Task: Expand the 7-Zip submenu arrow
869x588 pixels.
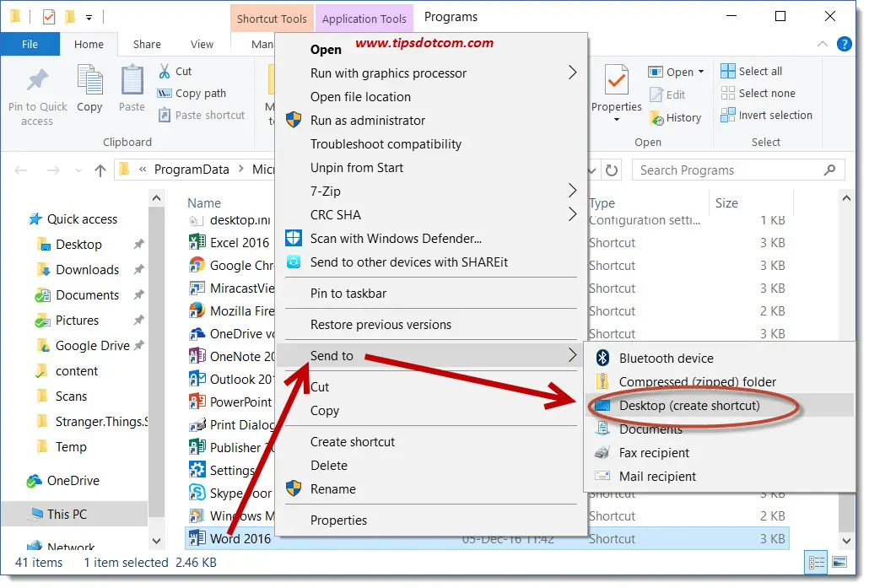Action: (x=573, y=191)
